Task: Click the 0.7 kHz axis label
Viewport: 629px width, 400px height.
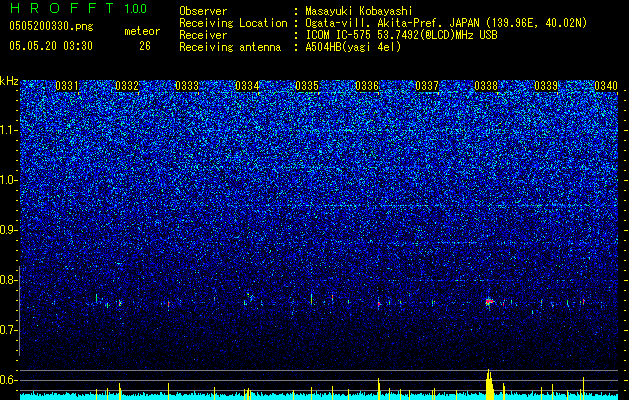Action: 8,330
